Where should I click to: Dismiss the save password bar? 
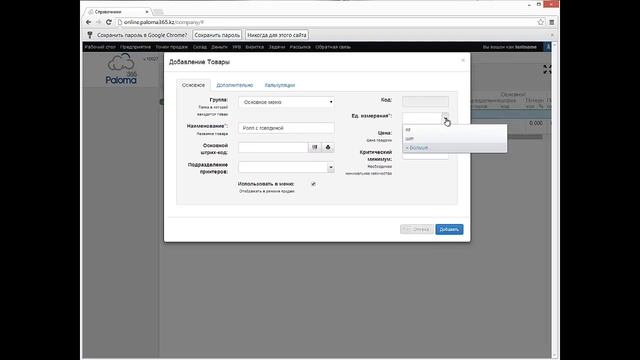[x=552, y=35]
